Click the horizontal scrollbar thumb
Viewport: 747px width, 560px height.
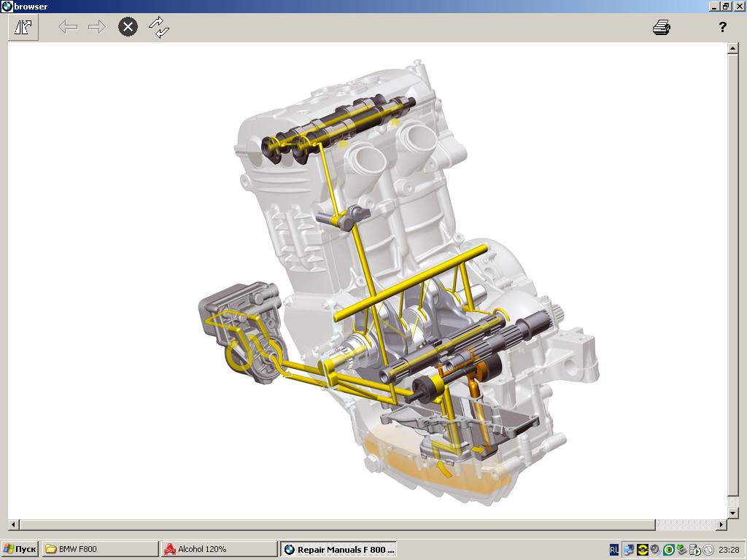click(x=337, y=525)
